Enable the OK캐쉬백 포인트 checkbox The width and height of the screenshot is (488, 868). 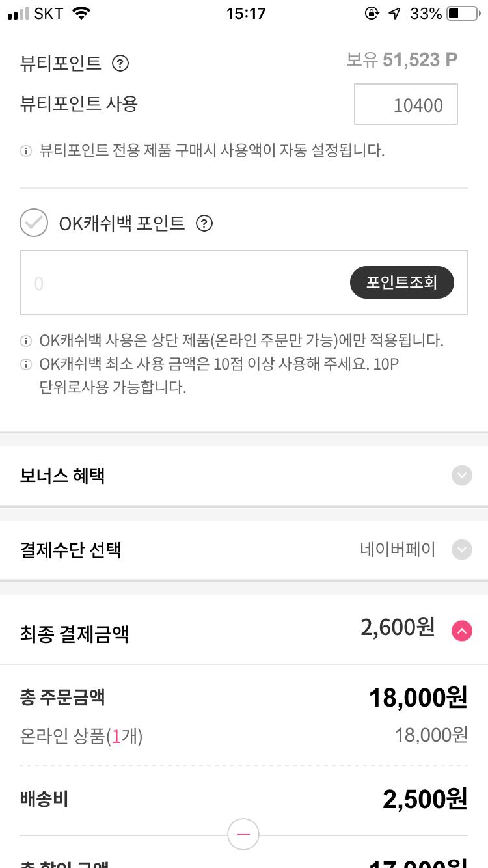click(34, 223)
